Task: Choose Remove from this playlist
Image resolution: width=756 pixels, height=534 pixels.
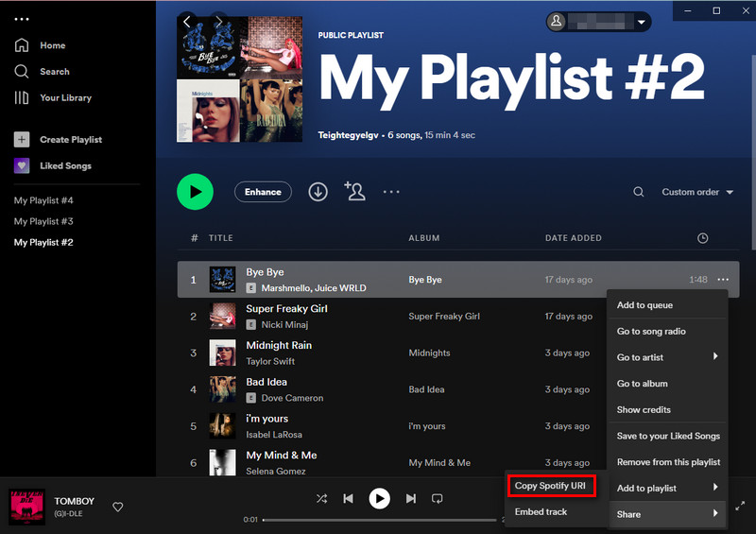Action: pos(667,461)
